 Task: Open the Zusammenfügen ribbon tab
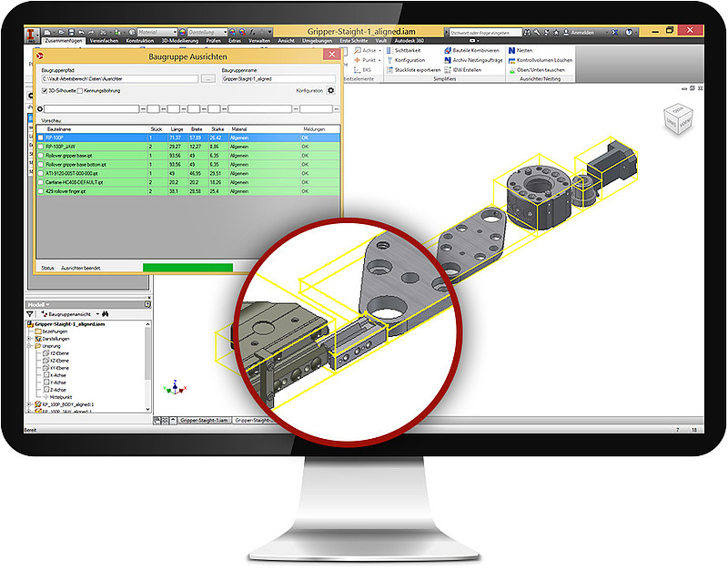point(64,41)
